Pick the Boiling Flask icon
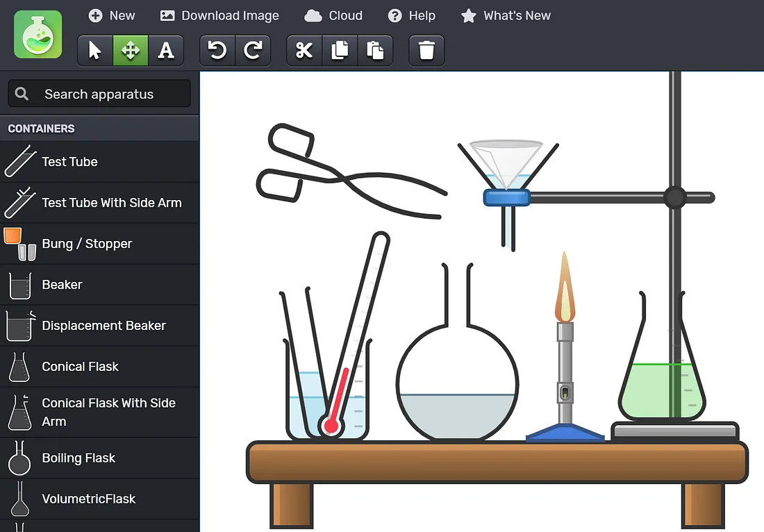The height and width of the screenshot is (532, 764). [19, 458]
